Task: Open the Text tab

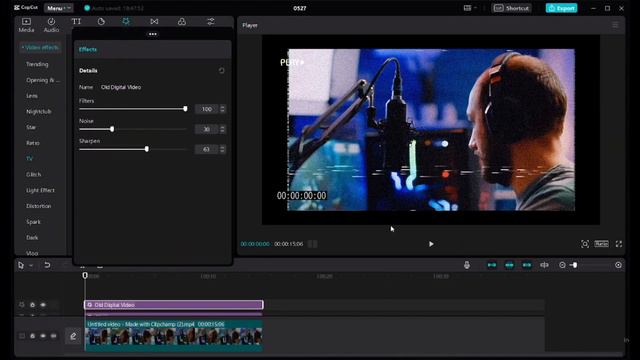Action: (76, 21)
